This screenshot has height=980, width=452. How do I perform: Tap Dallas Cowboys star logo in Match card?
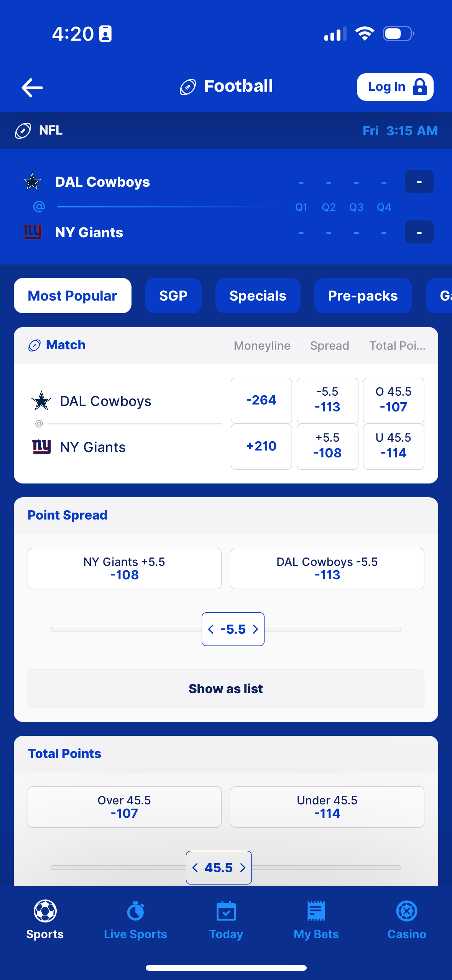pyautogui.click(x=41, y=401)
